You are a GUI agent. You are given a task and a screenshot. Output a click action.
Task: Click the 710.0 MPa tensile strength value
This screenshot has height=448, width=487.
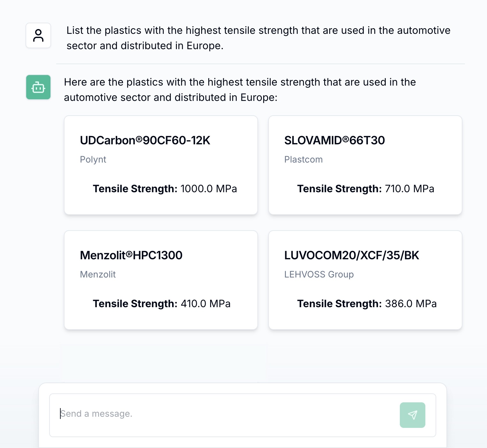409,189
